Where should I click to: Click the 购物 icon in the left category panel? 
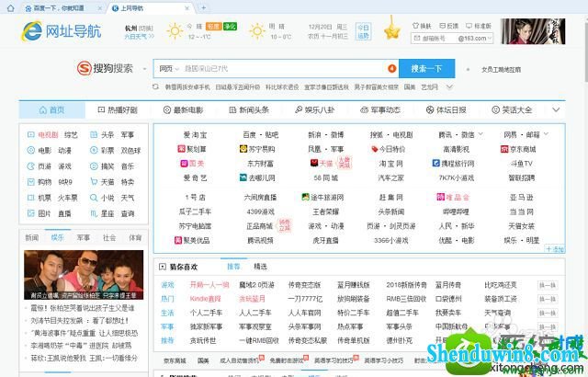click(x=30, y=181)
